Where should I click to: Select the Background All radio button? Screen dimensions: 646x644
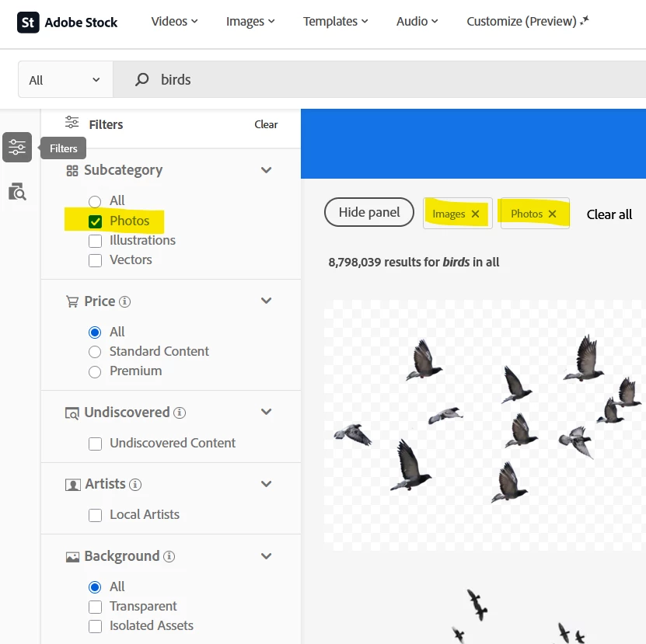point(95,587)
